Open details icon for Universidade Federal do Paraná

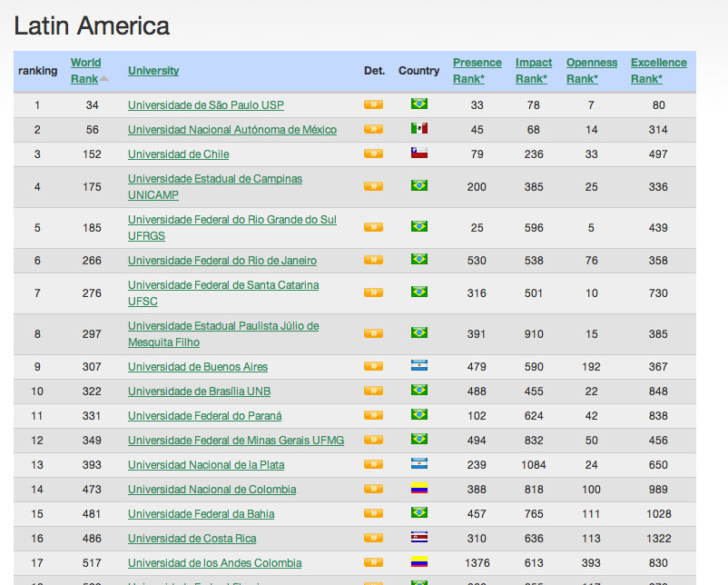click(x=373, y=415)
